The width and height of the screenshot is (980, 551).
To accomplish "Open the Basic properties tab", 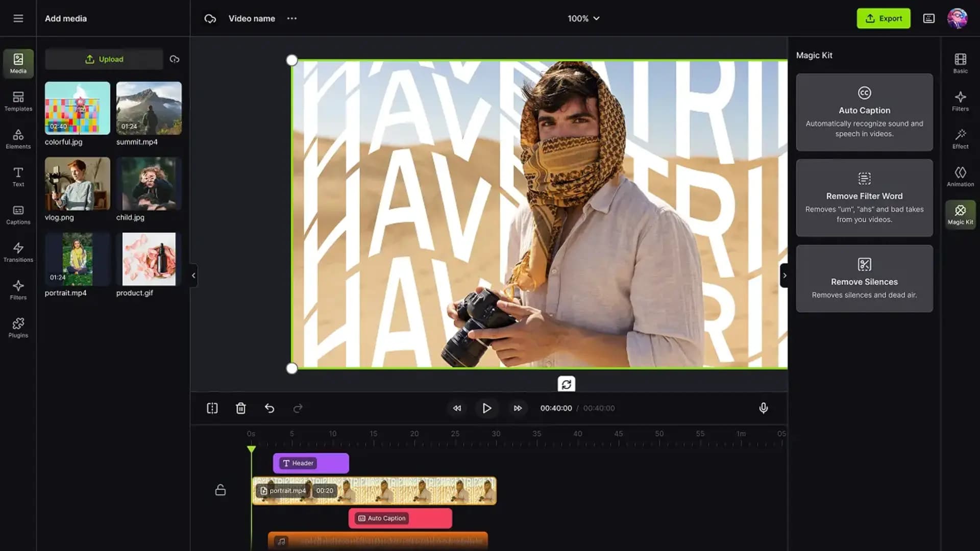I will tap(961, 63).
